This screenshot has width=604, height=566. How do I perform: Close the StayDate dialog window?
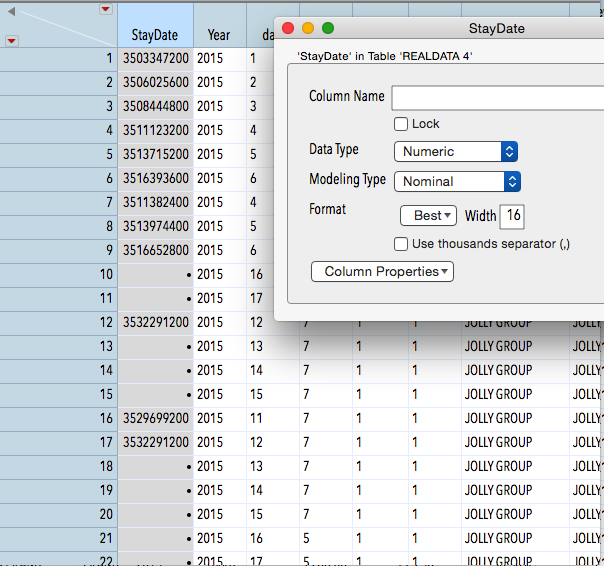coord(288,28)
